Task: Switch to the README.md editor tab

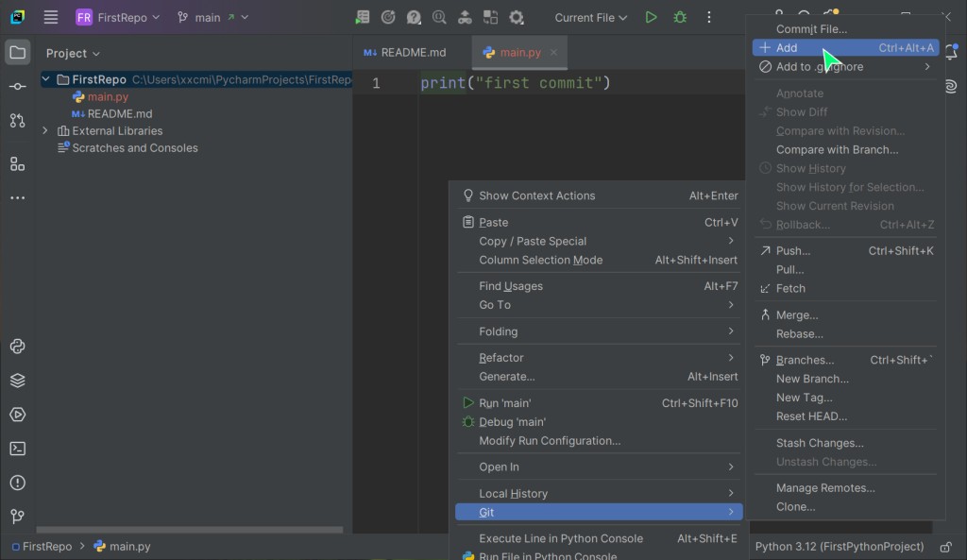Action: [405, 53]
